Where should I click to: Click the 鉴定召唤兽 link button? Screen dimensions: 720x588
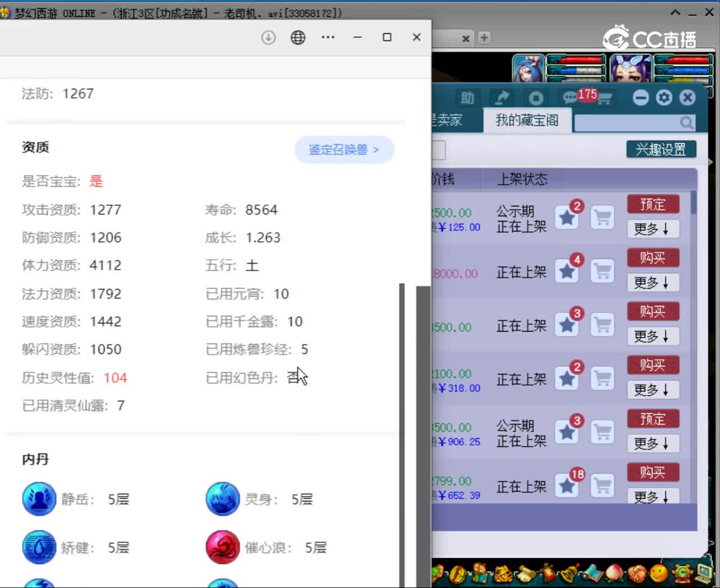[344, 150]
